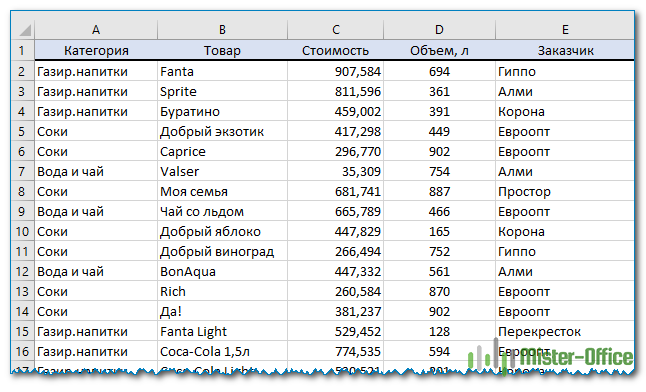Select row 1 header number
This screenshot has height=392, width=646.
click(23, 50)
